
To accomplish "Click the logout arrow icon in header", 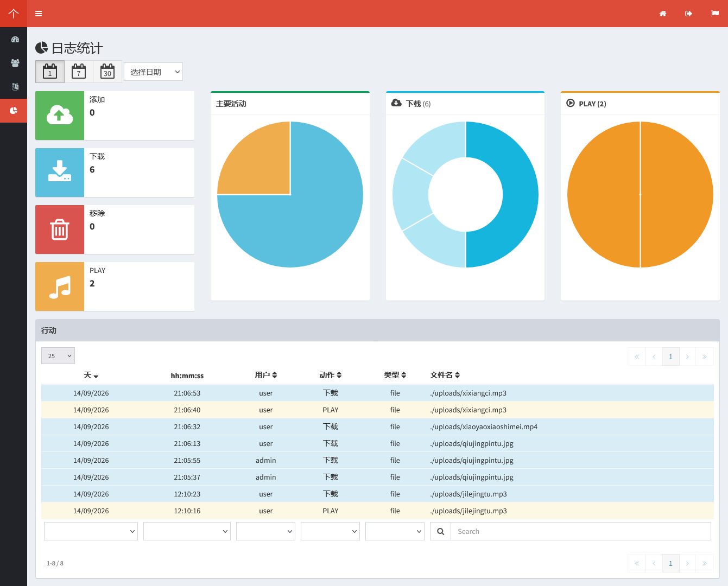I will 688,14.
